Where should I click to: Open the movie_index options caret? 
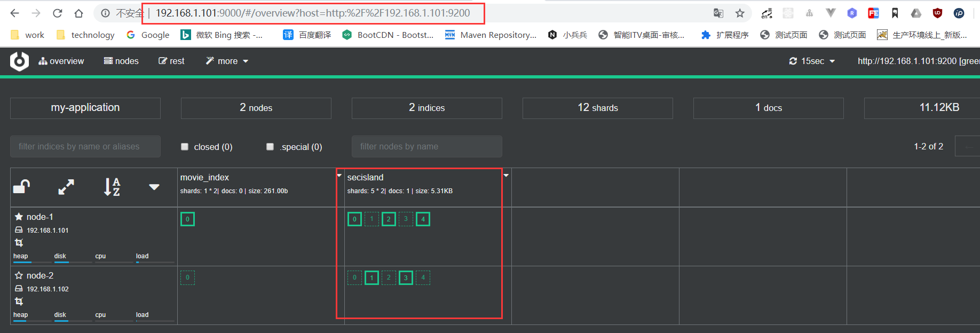point(339,175)
